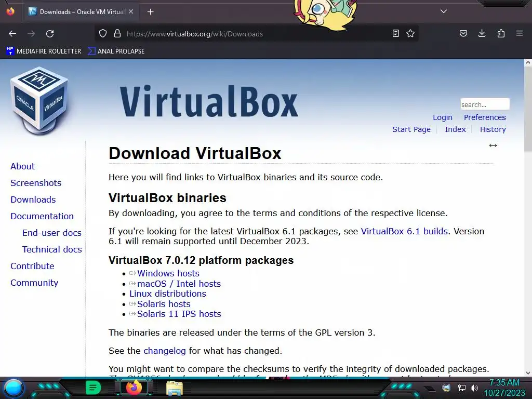Go back with the browser back arrow
The image size is (532, 399).
coord(12,34)
